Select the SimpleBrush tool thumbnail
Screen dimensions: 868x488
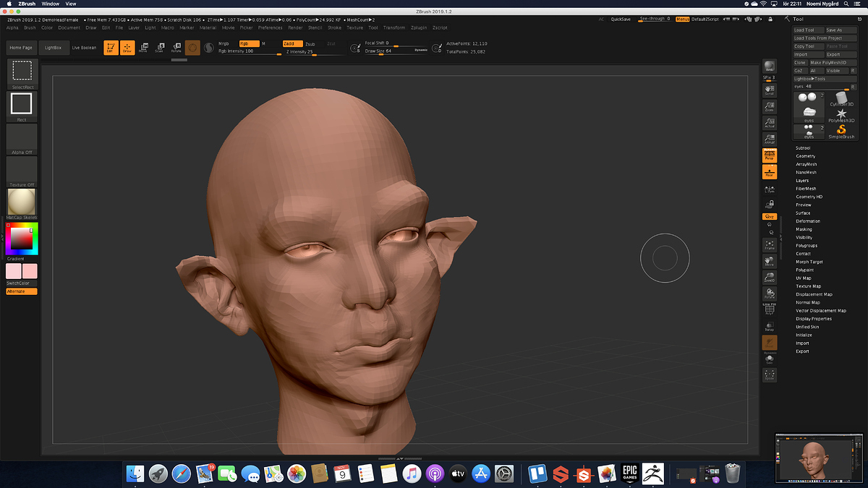(841, 132)
